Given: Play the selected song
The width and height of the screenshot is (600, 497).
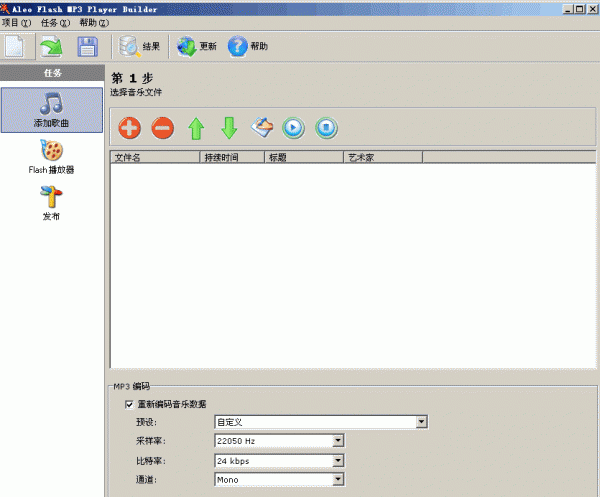Looking at the screenshot, I should tap(293, 127).
